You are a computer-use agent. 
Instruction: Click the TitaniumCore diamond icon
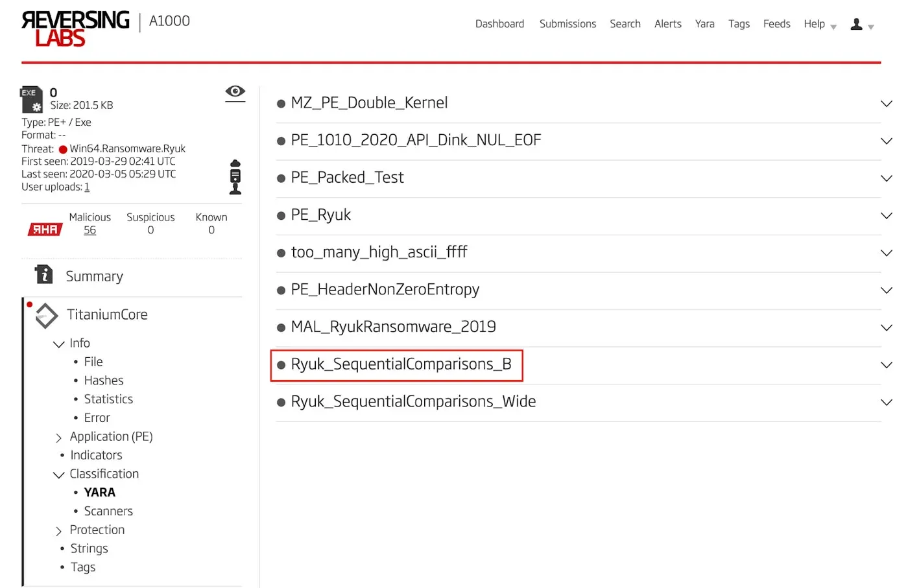pos(47,315)
